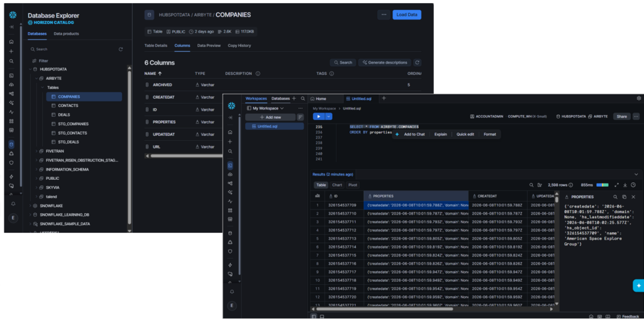Expand the INFORMATION_SCHEMA node
This screenshot has height=322, width=644.
[36, 169]
